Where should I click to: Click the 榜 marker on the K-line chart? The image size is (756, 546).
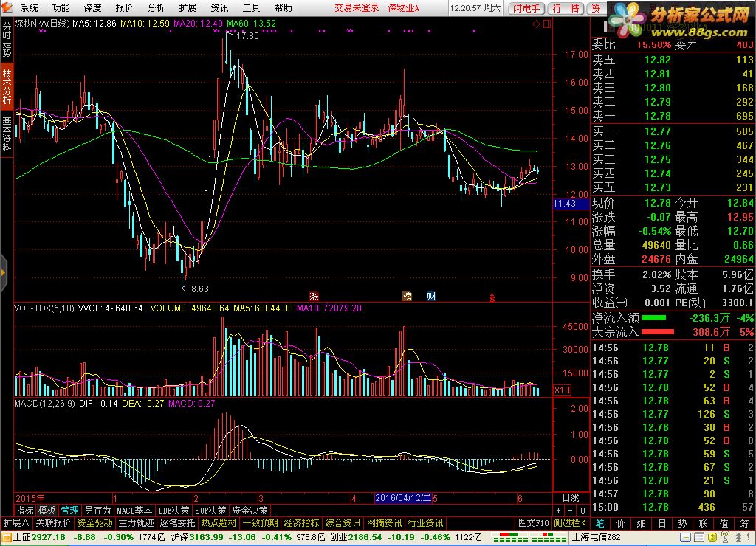coord(407,297)
